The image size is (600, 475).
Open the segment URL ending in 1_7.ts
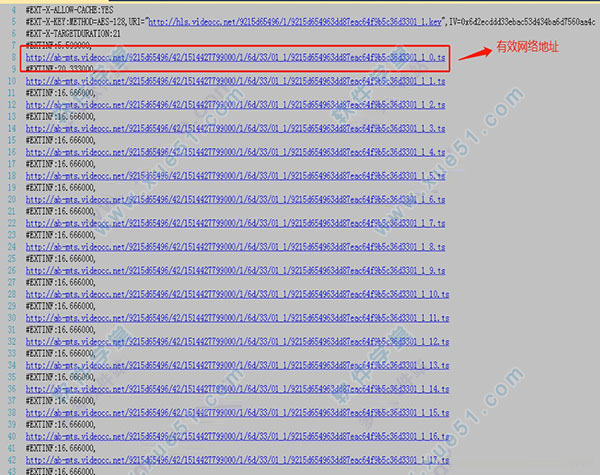point(236,223)
